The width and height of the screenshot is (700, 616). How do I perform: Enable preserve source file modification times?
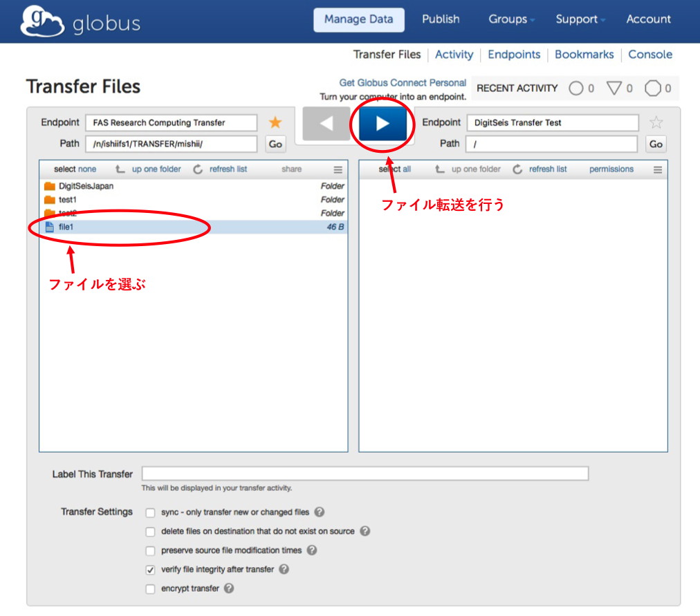(151, 551)
